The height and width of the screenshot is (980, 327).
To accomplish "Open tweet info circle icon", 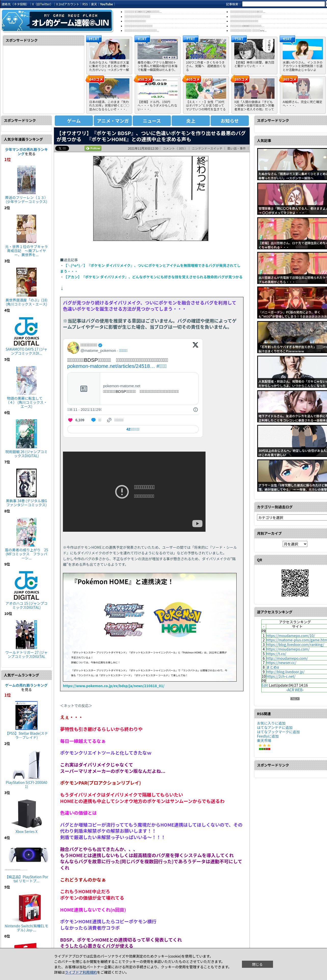I will pyautogui.click(x=195, y=410).
